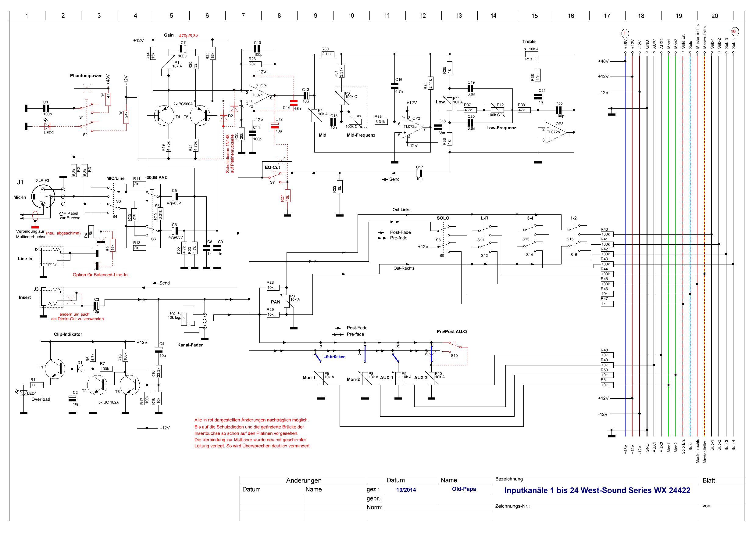Toggle the S1 Phantompower switch
The width and height of the screenshot is (756, 535).
[86, 107]
